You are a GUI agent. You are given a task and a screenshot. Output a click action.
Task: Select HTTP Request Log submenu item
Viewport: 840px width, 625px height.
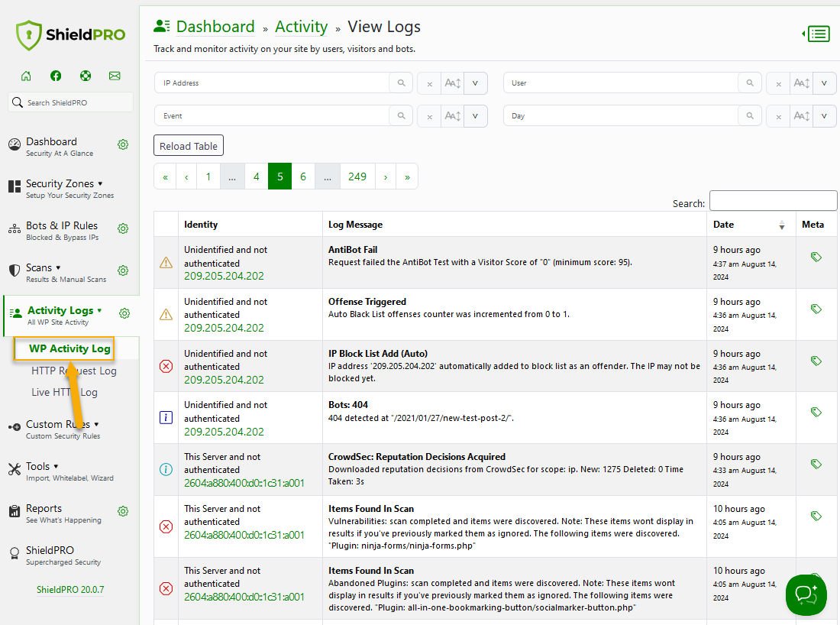coord(74,371)
